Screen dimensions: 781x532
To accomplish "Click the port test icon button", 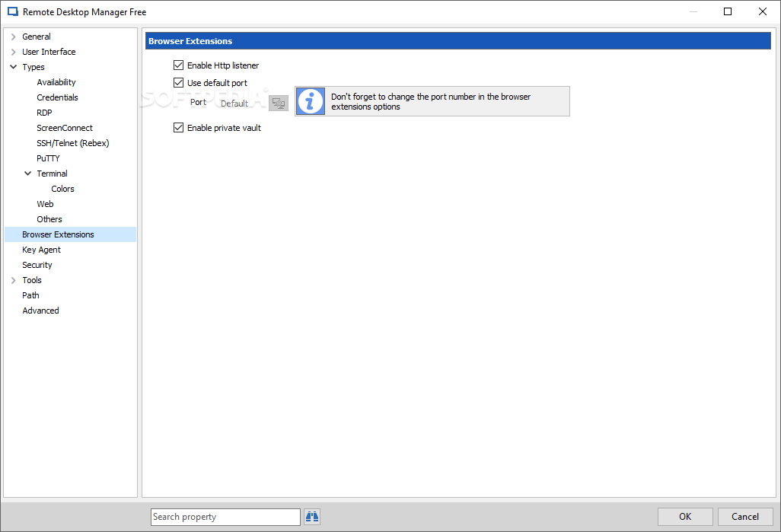I will 279,103.
